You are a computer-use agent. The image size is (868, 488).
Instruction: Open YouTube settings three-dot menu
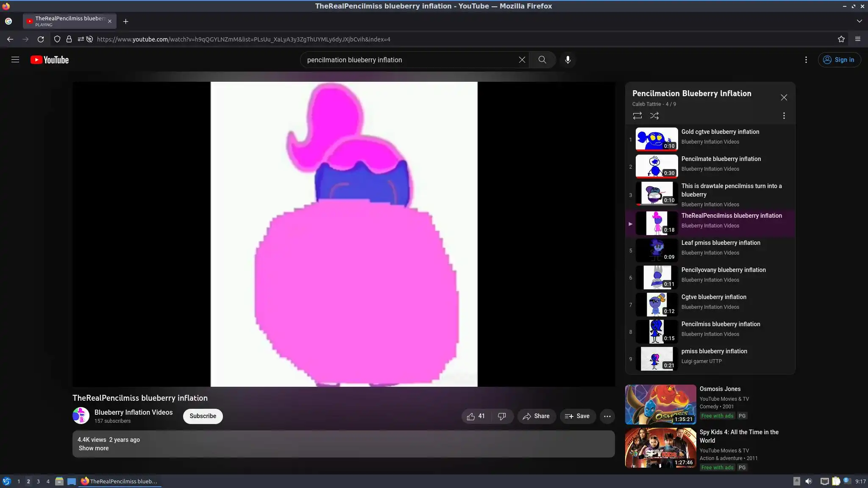pyautogui.click(x=806, y=60)
